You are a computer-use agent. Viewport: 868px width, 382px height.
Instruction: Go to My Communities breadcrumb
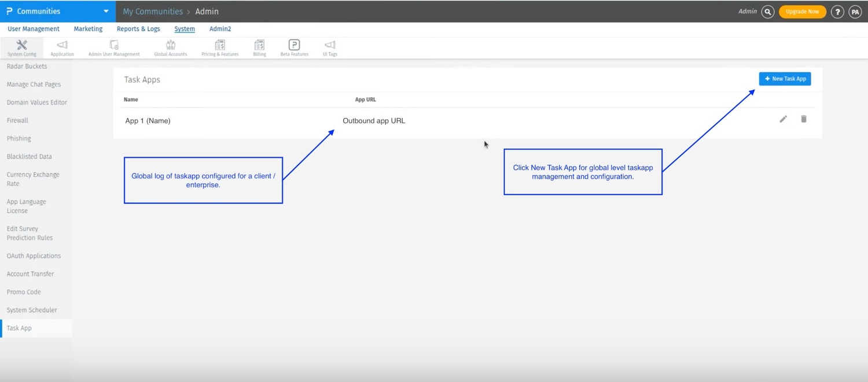153,12
